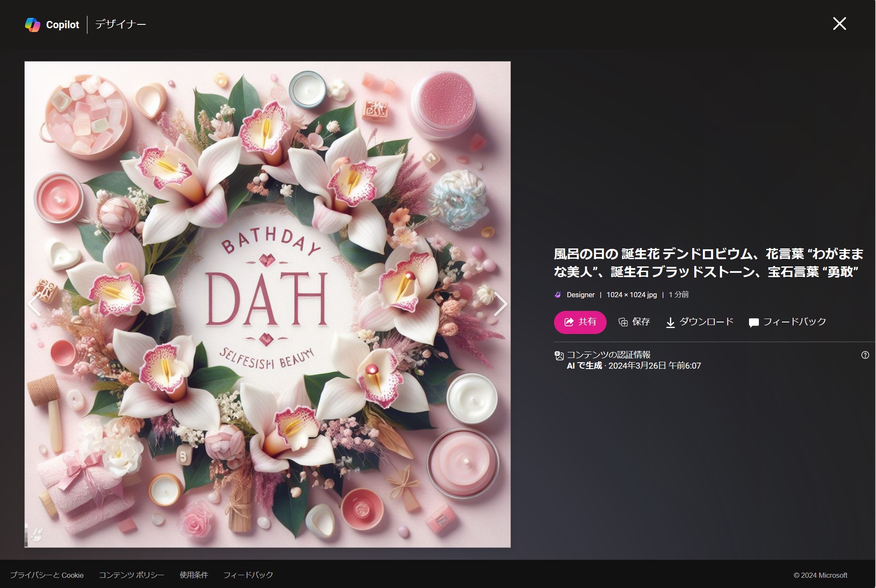The height and width of the screenshot is (588, 876).
Task: Open the content credentials help question mark
Action: [865, 355]
